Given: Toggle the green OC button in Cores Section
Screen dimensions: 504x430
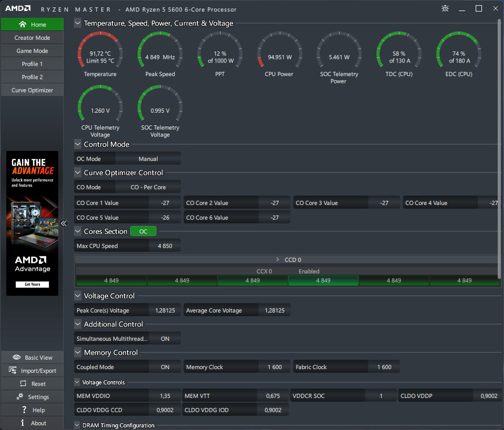Looking at the screenshot, I should tap(143, 231).
